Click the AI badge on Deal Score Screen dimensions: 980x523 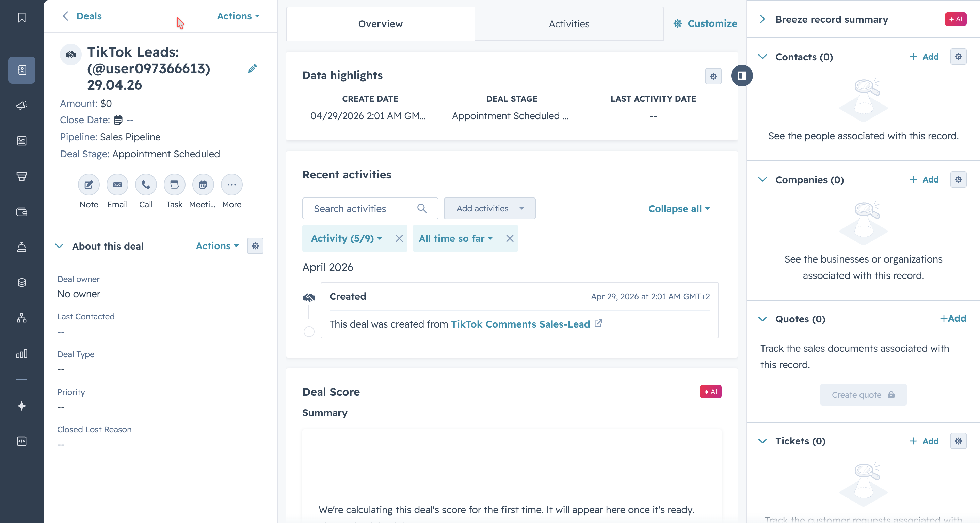click(x=710, y=391)
